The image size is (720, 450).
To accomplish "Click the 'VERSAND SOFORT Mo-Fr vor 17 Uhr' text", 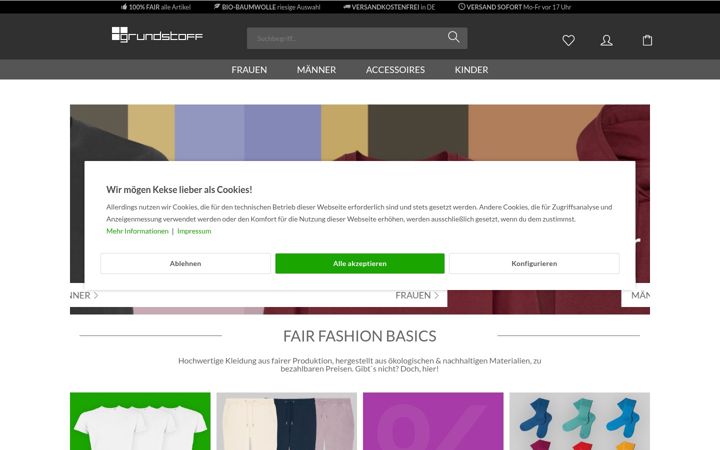I will pyautogui.click(x=519, y=7).
